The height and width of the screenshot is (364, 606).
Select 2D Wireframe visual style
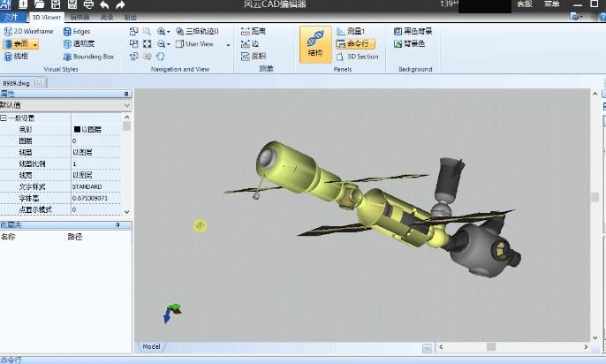pyautogui.click(x=28, y=31)
